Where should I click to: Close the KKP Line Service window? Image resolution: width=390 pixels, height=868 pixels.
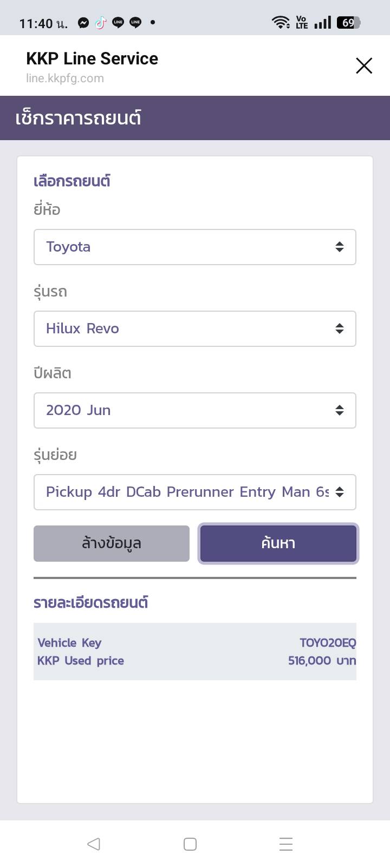tap(364, 65)
